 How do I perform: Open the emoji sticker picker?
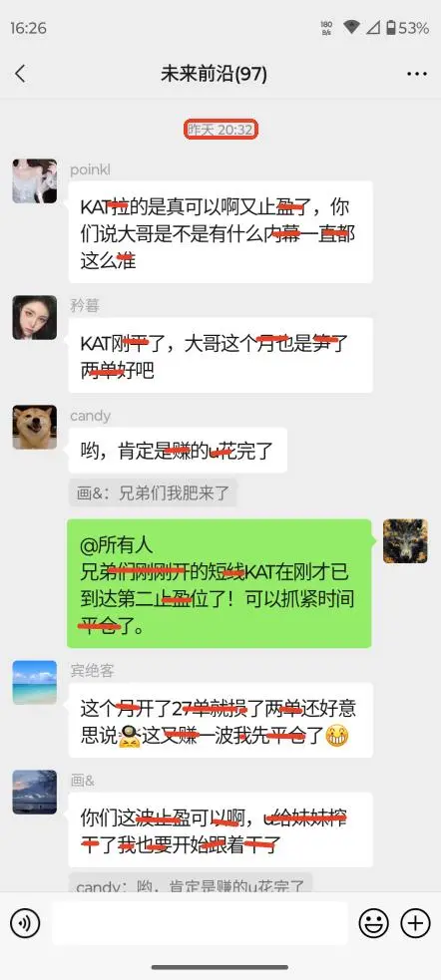[x=373, y=922]
